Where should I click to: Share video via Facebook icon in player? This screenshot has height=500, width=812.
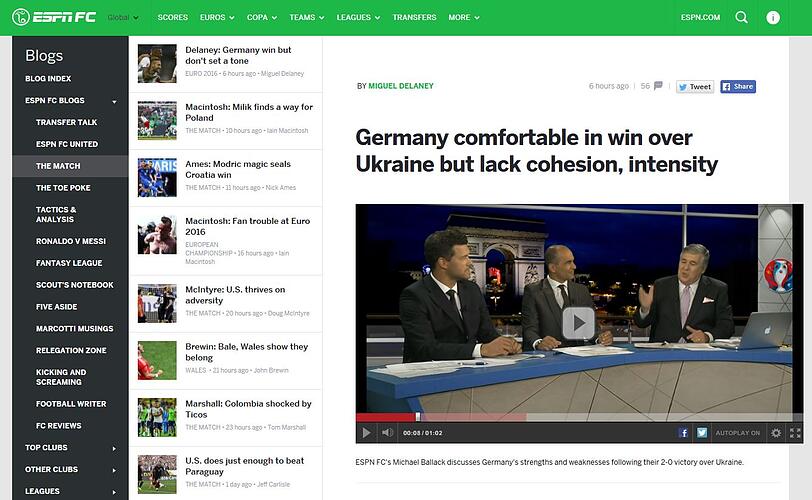point(683,433)
